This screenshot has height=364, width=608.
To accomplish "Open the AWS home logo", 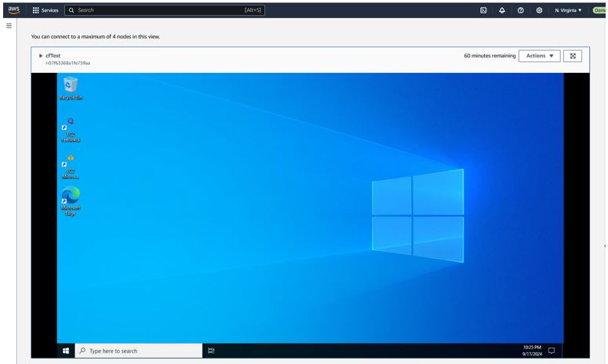I will click(x=13, y=10).
